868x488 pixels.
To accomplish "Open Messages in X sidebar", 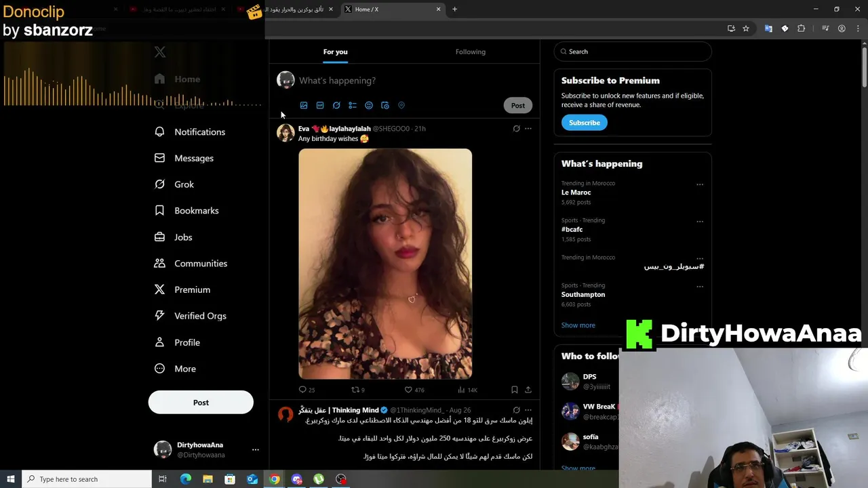I will pos(184,158).
